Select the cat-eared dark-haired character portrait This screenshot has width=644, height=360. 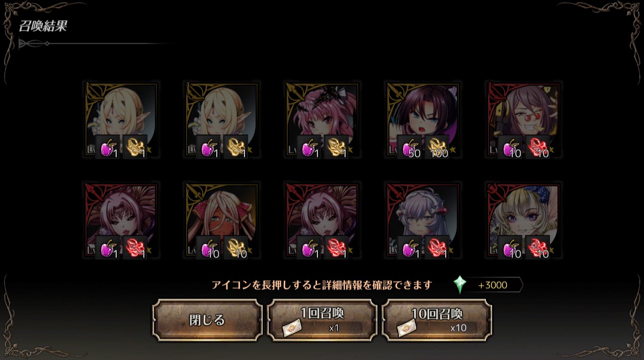(423, 120)
